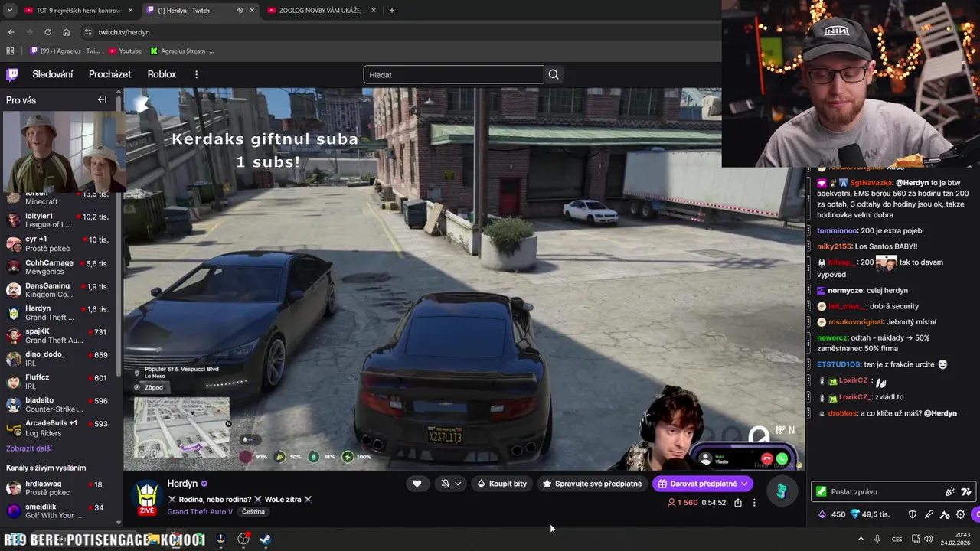The width and height of the screenshot is (980, 551).
Task: Switch to the TOP 9 největších herní tab
Action: pyautogui.click(x=78, y=10)
